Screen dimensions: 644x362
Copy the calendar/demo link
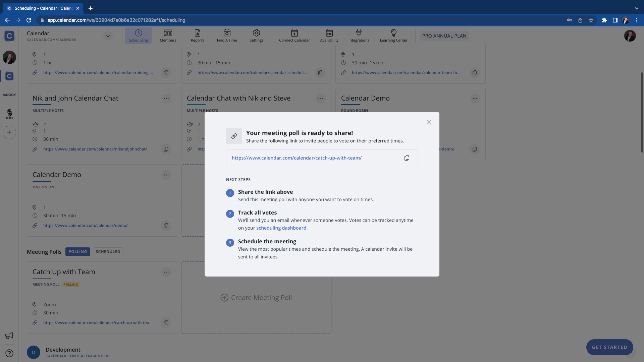166,226
